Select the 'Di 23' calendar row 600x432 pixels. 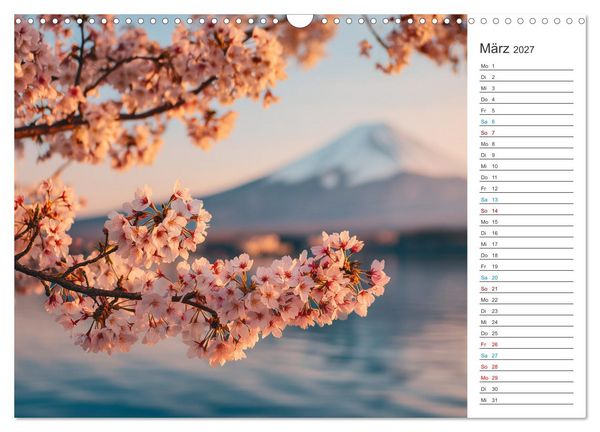click(x=527, y=311)
